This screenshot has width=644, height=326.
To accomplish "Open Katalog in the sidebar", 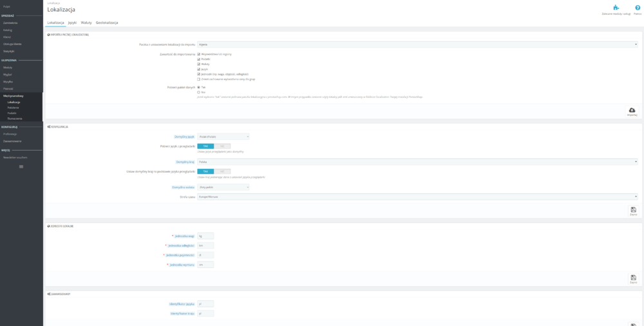I will click(x=8, y=30).
